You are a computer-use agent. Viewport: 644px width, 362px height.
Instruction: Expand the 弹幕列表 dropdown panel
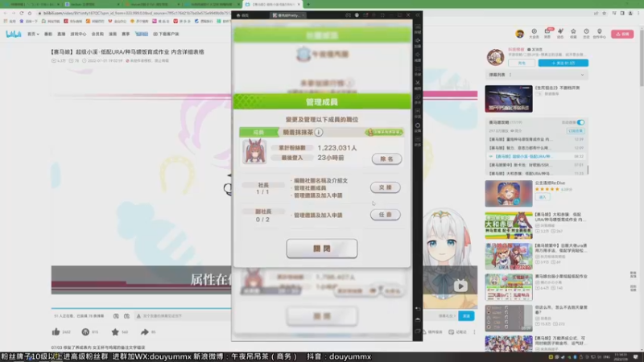[x=536, y=75]
